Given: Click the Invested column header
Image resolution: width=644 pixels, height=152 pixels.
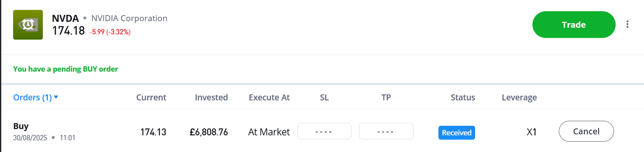Looking at the screenshot, I should (x=211, y=98).
